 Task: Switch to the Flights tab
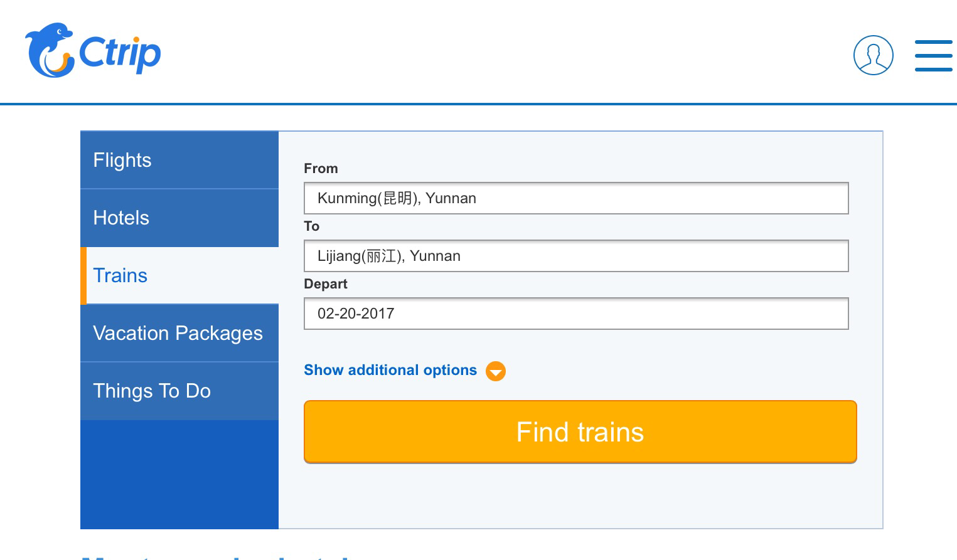pos(179,160)
